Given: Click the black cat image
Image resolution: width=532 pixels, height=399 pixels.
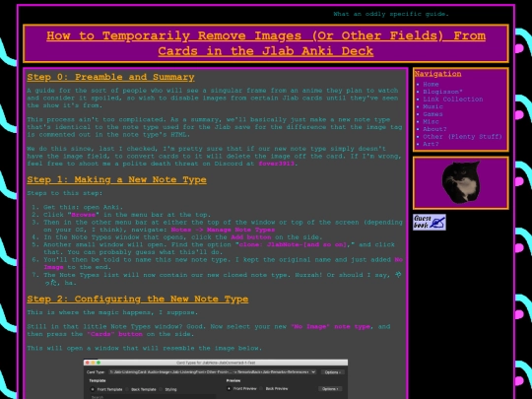Looking at the screenshot, I should [461, 182].
